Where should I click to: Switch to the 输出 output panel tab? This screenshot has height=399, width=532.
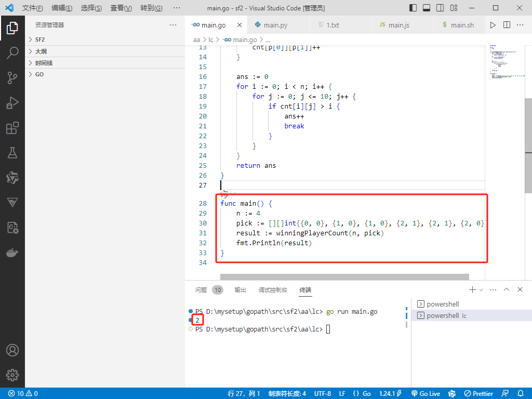(240, 290)
